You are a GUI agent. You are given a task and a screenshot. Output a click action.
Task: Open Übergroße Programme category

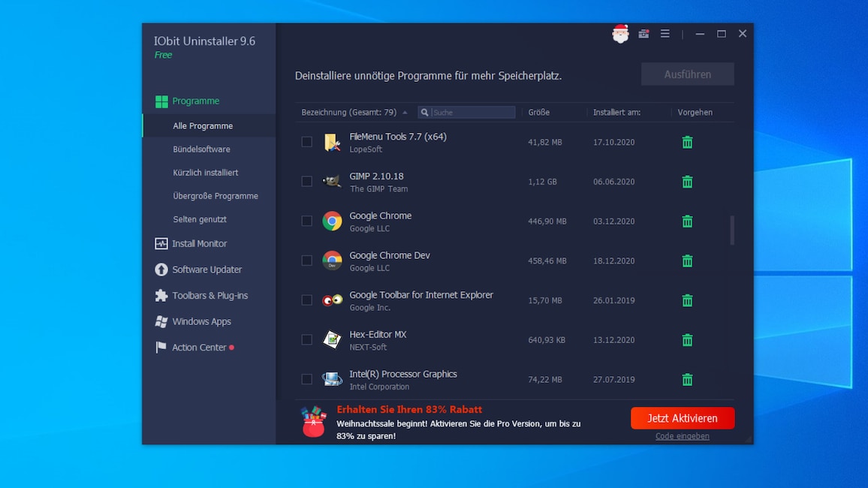215,196
